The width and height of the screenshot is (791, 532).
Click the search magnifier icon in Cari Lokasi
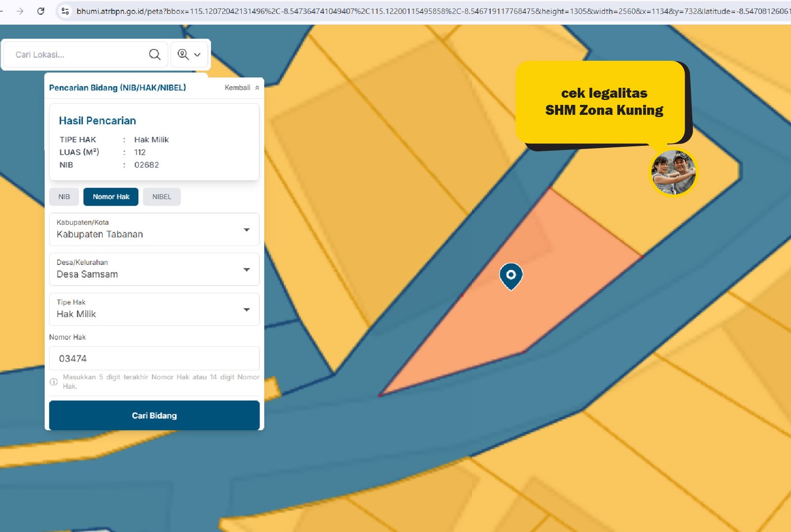155,54
